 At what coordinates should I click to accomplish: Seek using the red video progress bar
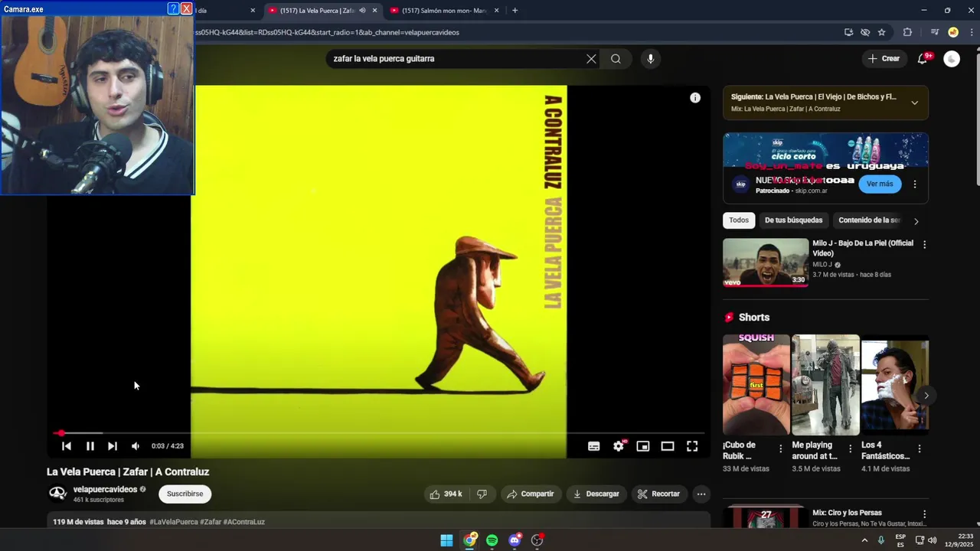pyautogui.click(x=379, y=433)
